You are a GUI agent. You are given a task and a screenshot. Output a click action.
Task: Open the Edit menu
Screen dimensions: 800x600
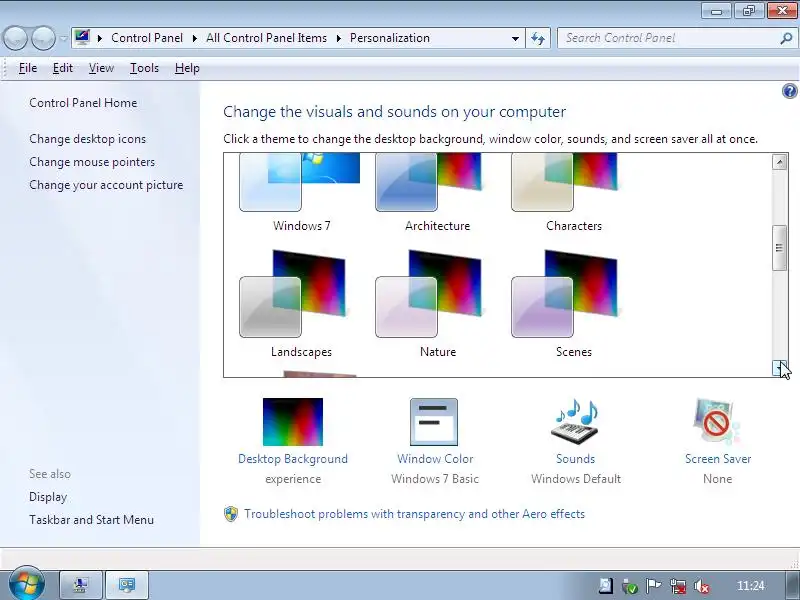63,68
